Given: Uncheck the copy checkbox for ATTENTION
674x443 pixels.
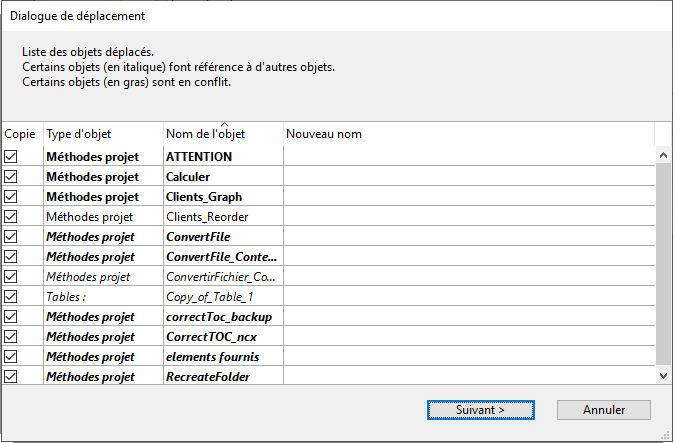Looking at the screenshot, I should [x=11, y=157].
